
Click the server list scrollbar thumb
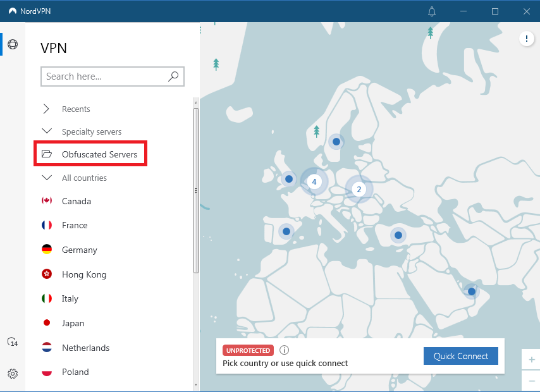click(196, 190)
